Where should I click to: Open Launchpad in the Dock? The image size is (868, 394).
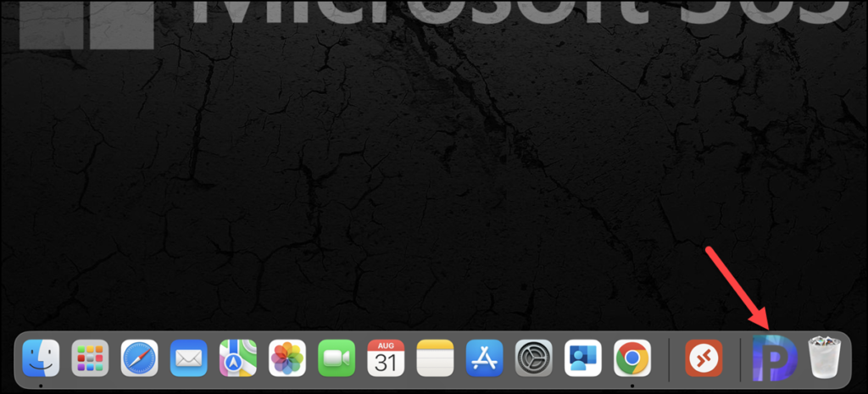coord(90,358)
